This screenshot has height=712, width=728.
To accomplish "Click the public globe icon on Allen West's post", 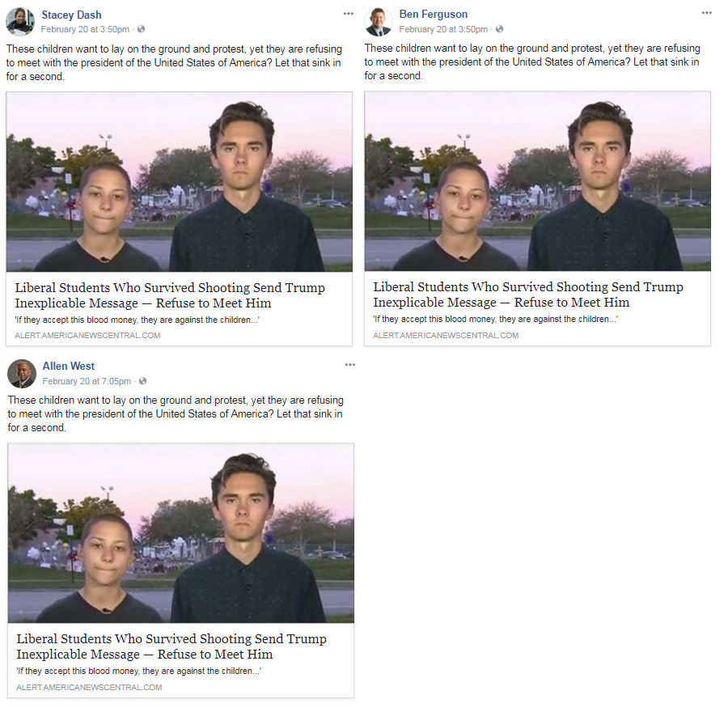I will 143,381.
